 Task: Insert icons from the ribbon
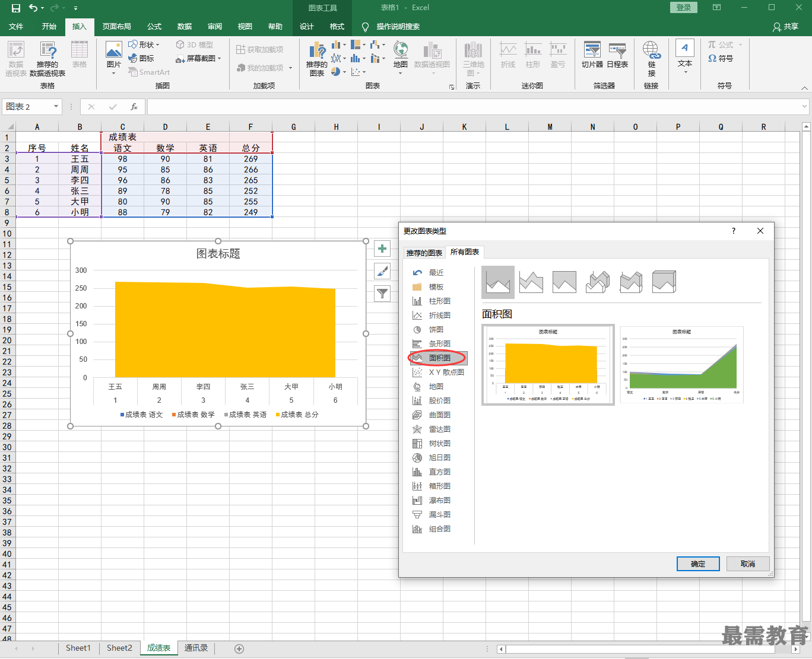pos(142,58)
